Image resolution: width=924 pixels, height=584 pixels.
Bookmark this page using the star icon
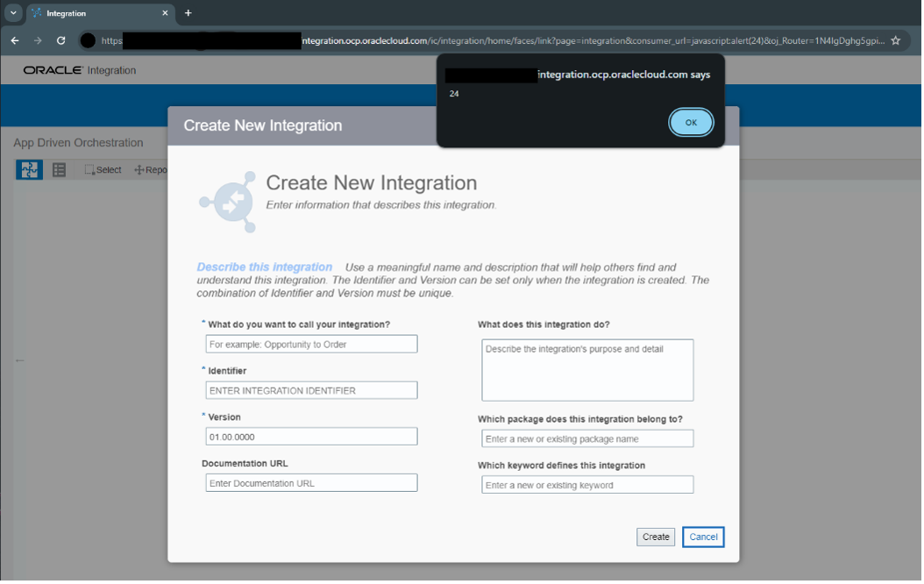click(x=895, y=40)
